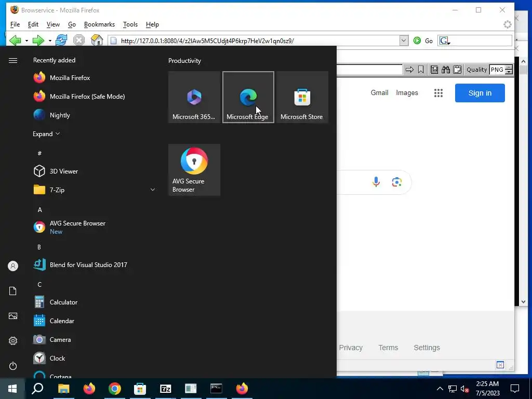The width and height of the screenshot is (532, 399).
Task: Open the Tools menu
Action: pos(130,24)
